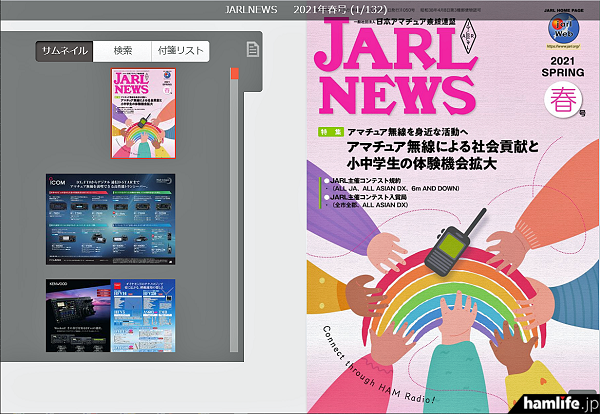600x414 pixels.
Task: Select the KENWOOD advertisement page thumbnail
Action: coord(111,315)
